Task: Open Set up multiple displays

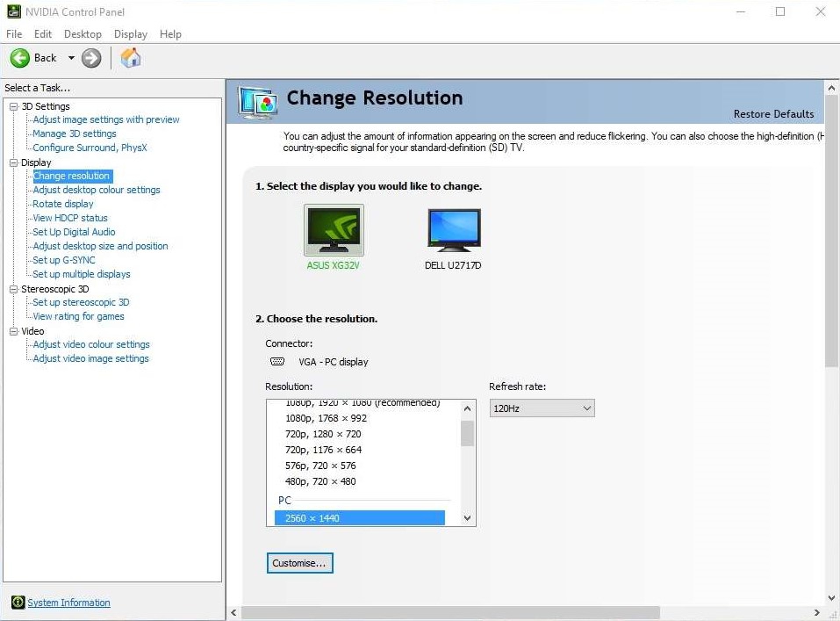Action: pyautogui.click(x=82, y=274)
